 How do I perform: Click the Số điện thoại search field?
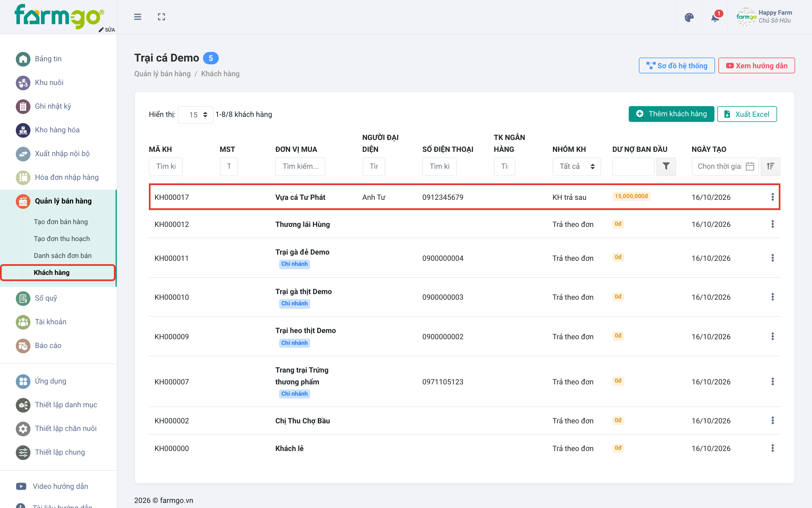439,166
